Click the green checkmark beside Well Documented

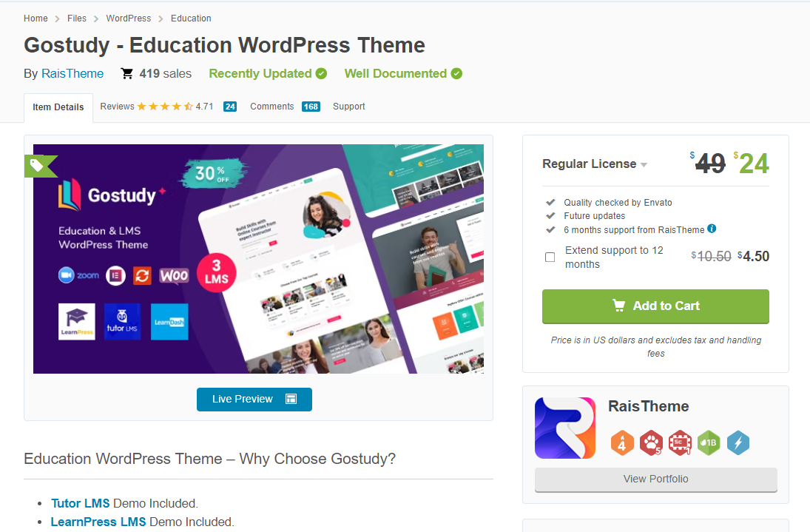(x=456, y=73)
